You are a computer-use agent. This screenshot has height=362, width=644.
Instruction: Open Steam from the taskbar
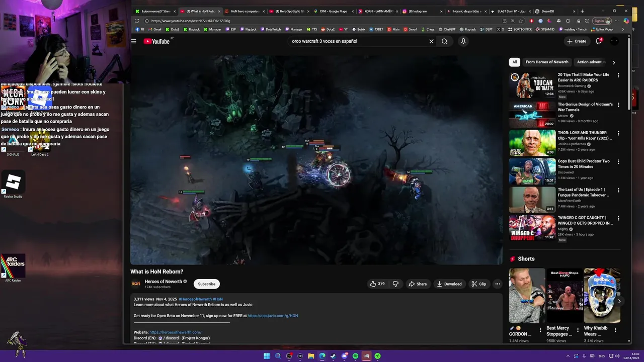pyautogui.click(x=333, y=356)
